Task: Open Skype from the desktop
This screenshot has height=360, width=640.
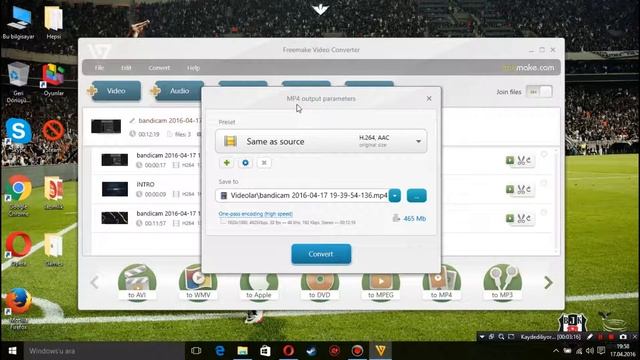Action: [x=18, y=131]
